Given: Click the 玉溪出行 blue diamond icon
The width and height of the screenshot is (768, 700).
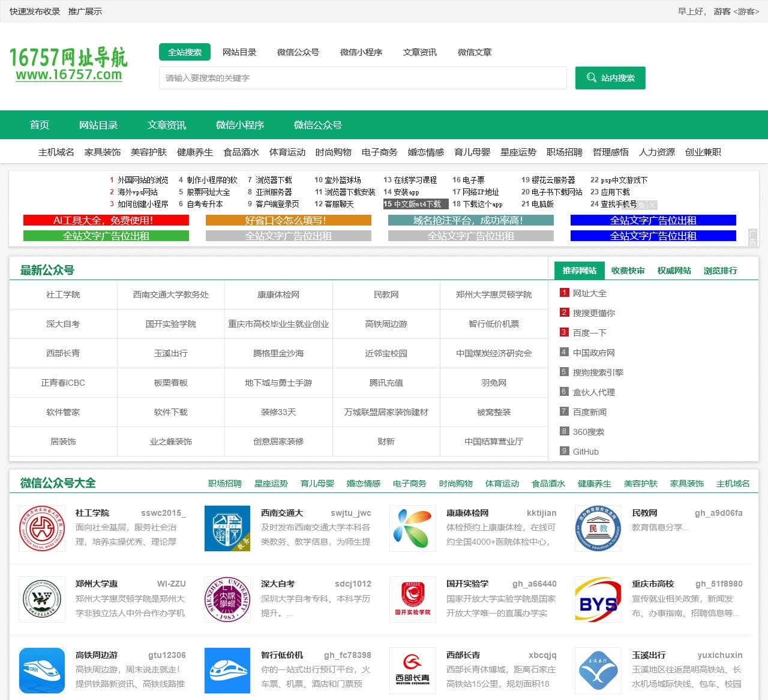Looking at the screenshot, I should [598, 671].
